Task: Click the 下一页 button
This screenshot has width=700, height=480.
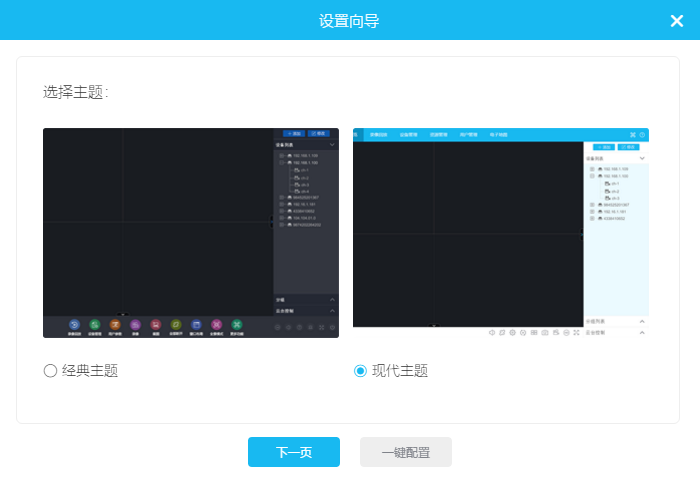Action: tap(294, 452)
